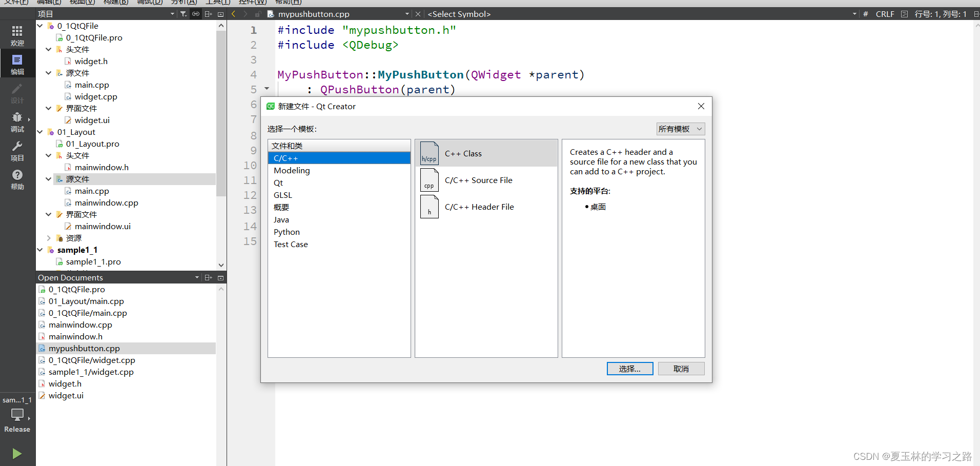Open 01_Layout.pro in project tree

(92, 144)
